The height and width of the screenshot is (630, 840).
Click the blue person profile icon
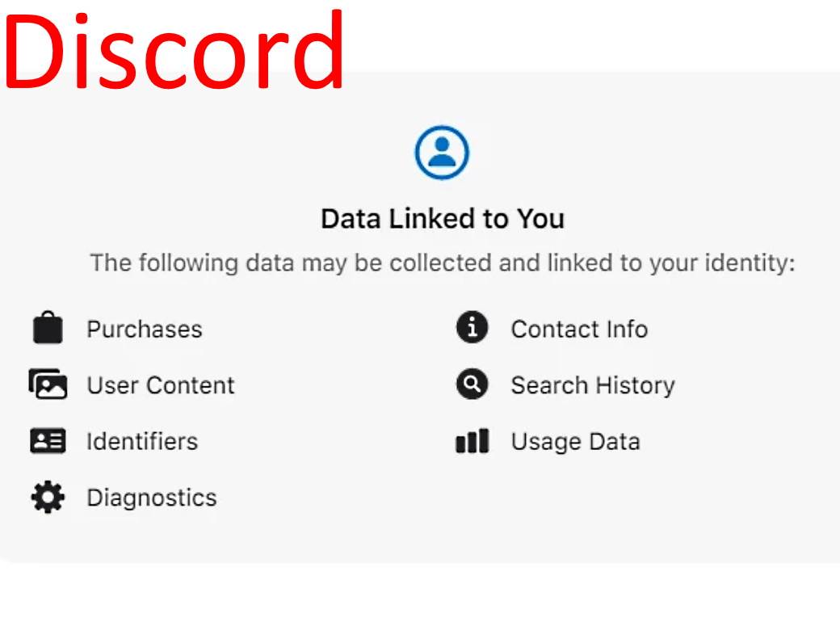[442, 152]
